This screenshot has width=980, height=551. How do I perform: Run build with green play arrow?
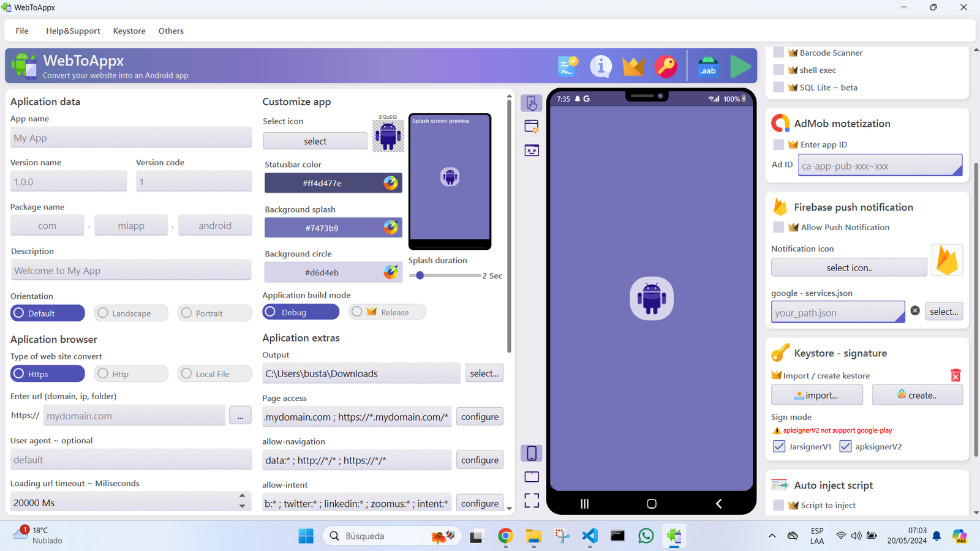(741, 66)
